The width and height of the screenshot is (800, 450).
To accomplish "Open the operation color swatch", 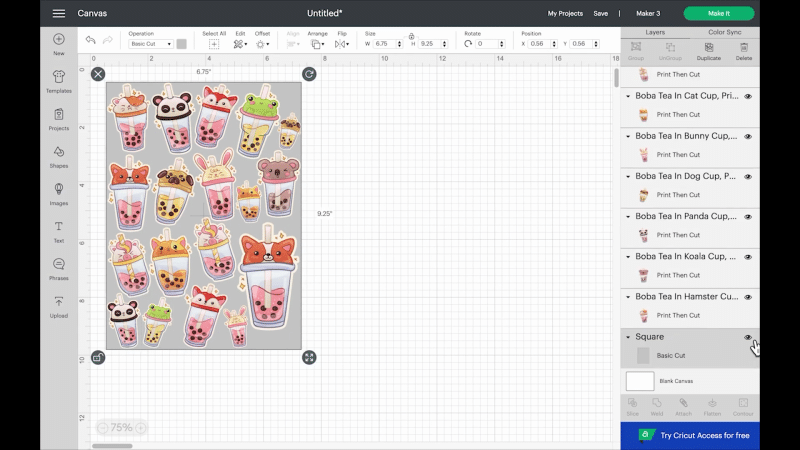I will pos(182,44).
